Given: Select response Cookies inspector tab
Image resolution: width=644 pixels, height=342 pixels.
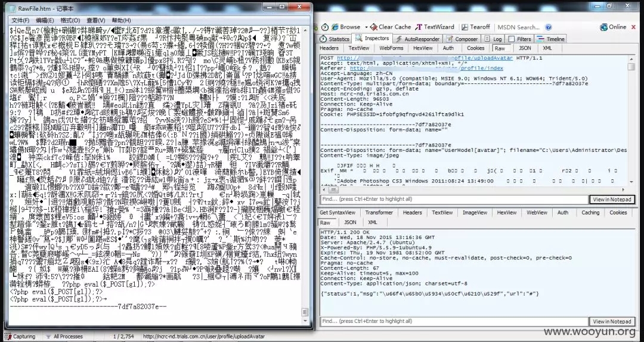Looking at the screenshot, I should tap(618, 213).
